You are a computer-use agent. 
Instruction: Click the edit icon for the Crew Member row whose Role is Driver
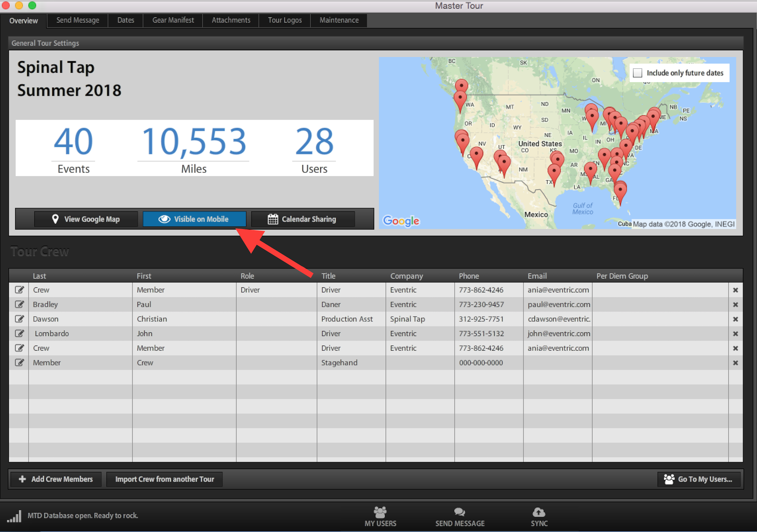(19, 290)
